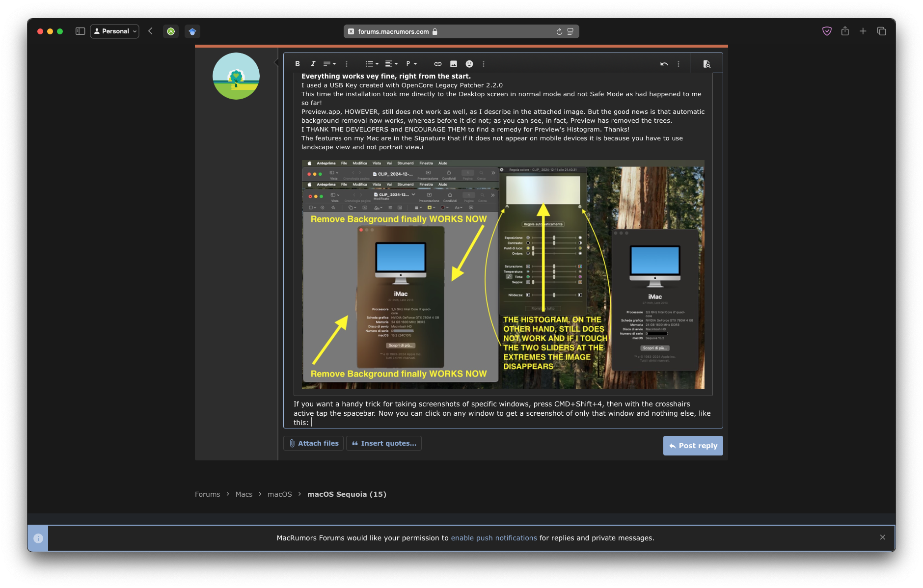Insert an image using the picture icon

point(454,64)
